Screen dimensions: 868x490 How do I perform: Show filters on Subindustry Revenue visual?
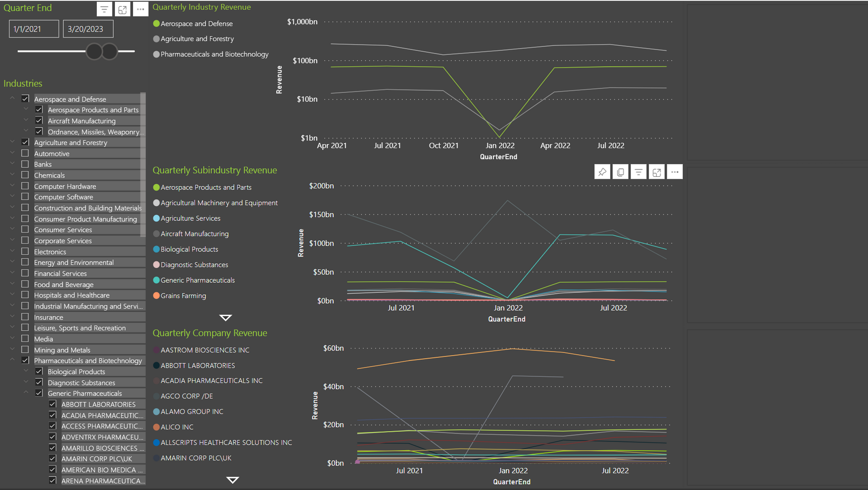[638, 172]
